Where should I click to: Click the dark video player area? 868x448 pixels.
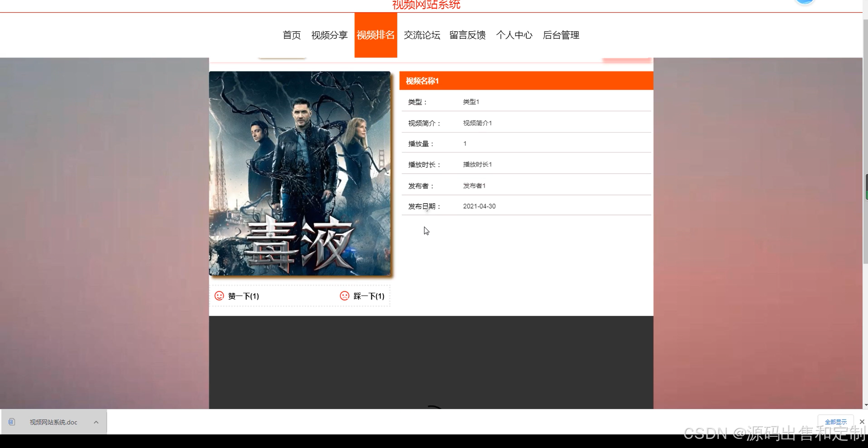tap(431, 362)
